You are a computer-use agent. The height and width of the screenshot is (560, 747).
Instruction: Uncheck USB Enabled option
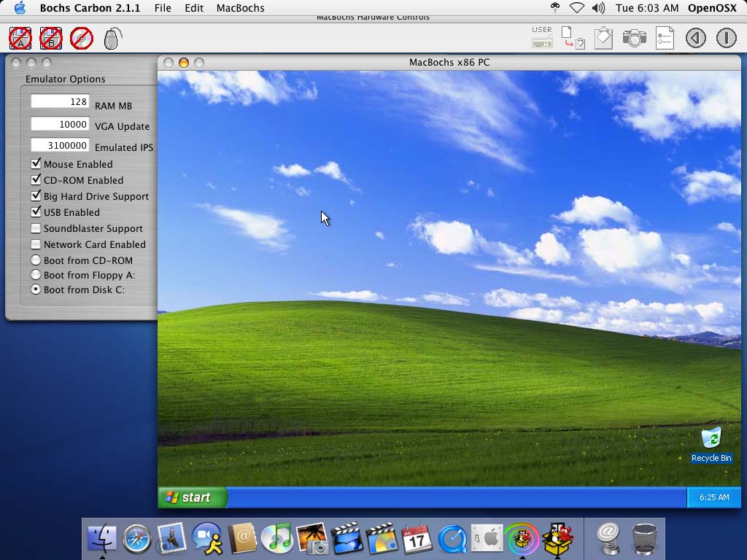36,212
